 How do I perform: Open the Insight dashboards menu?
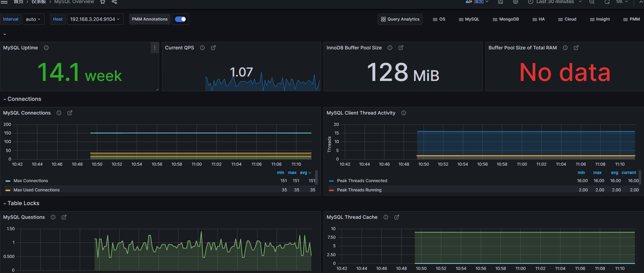point(600,19)
